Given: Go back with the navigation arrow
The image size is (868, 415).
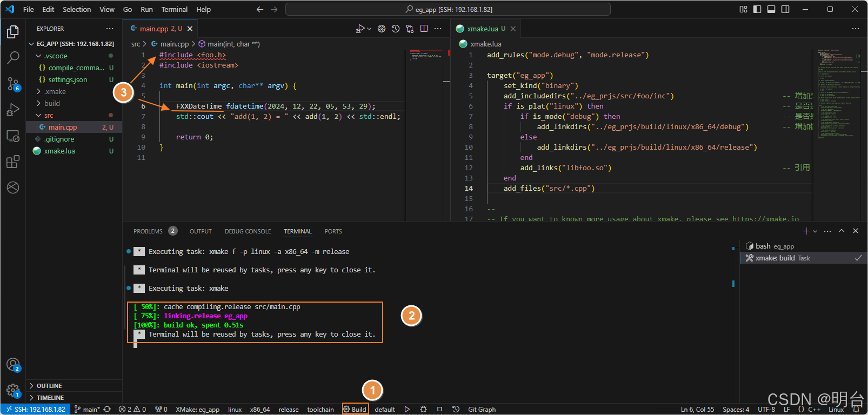Looking at the screenshot, I should pyautogui.click(x=260, y=9).
